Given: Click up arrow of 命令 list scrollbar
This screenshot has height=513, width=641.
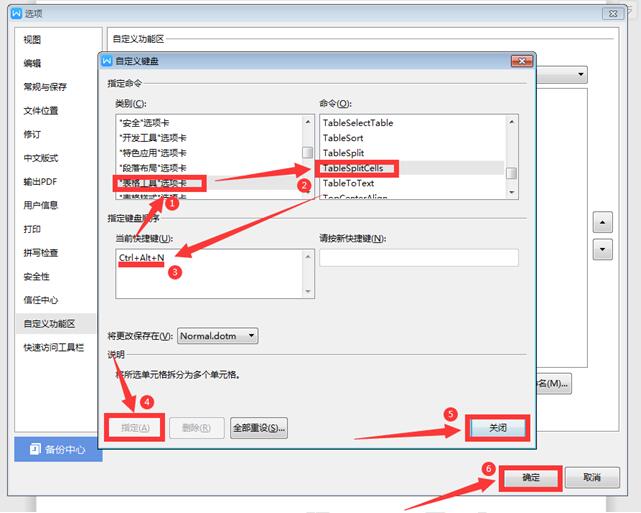Looking at the screenshot, I should [x=511, y=122].
